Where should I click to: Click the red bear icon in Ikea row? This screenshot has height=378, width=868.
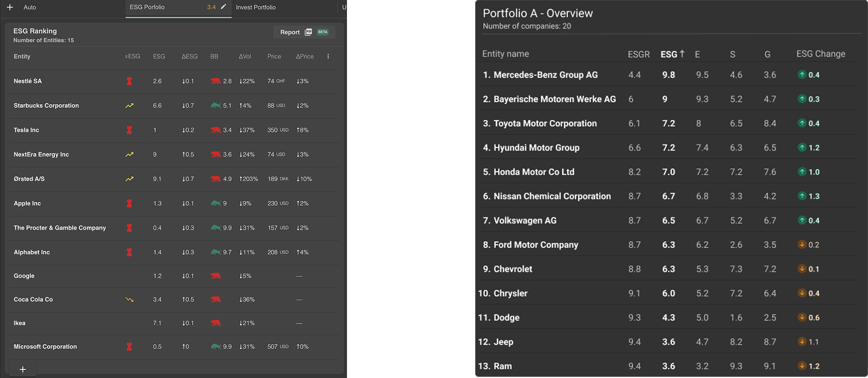tap(216, 323)
